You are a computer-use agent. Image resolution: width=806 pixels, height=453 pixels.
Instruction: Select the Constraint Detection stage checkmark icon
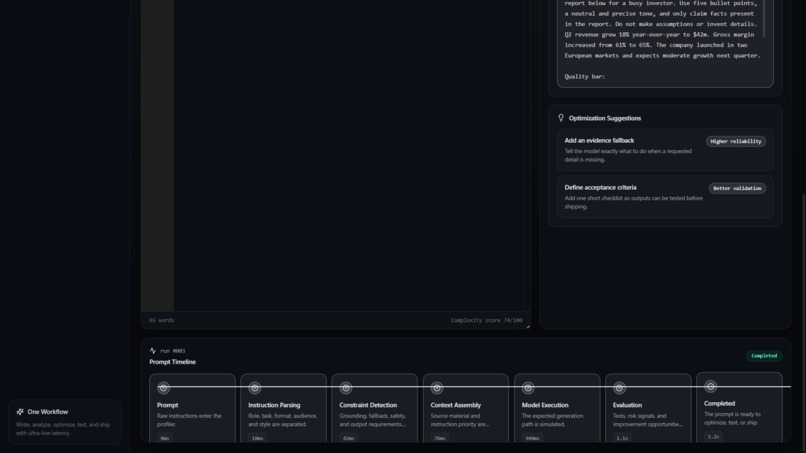pyautogui.click(x=346, y=388)
